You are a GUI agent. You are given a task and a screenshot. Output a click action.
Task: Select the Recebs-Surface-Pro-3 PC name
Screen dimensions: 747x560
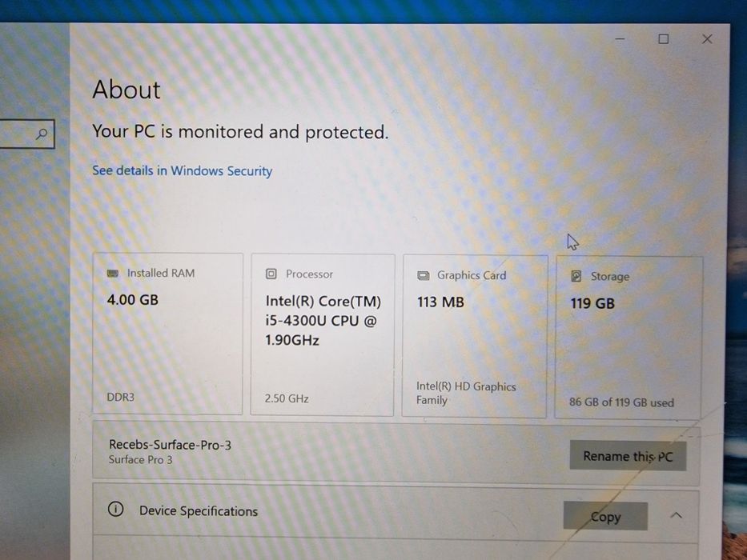pos(170,445)
